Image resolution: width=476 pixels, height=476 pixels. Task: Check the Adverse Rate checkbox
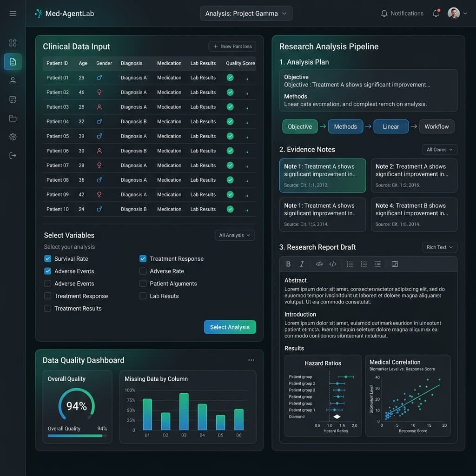pos(143,271)
